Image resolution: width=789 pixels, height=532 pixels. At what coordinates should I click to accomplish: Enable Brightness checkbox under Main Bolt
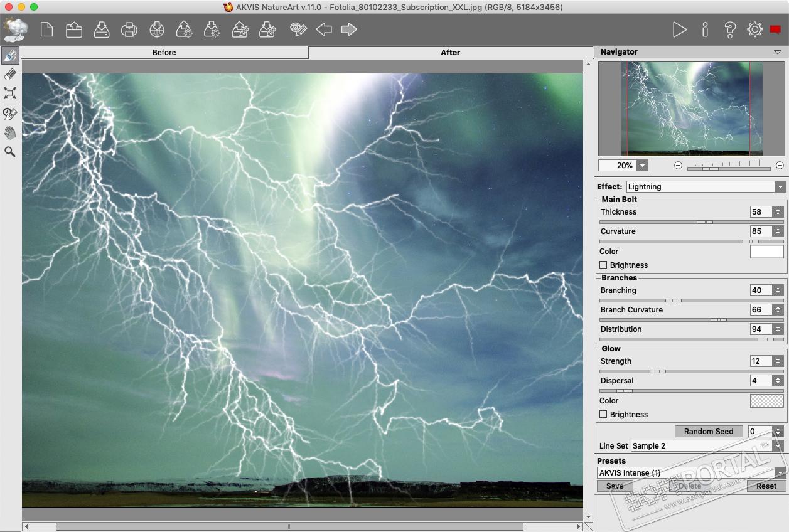click(604, 265)
